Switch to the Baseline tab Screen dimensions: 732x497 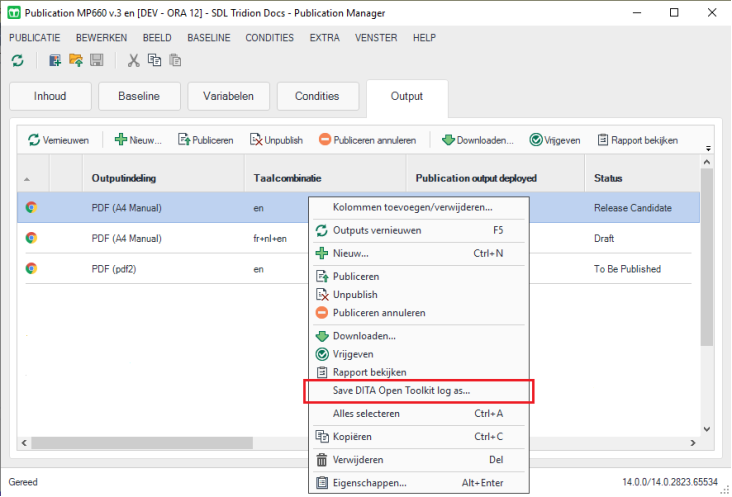[139, 96]
